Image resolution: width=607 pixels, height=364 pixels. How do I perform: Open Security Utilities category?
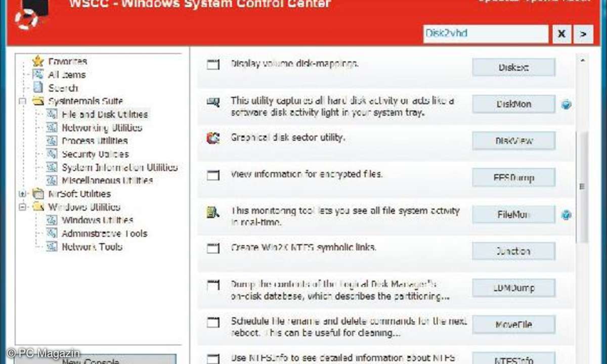pos(95,154)
